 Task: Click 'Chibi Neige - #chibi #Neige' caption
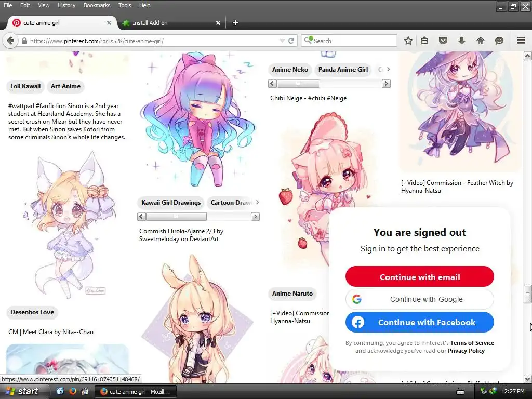(x=309, y=98)
